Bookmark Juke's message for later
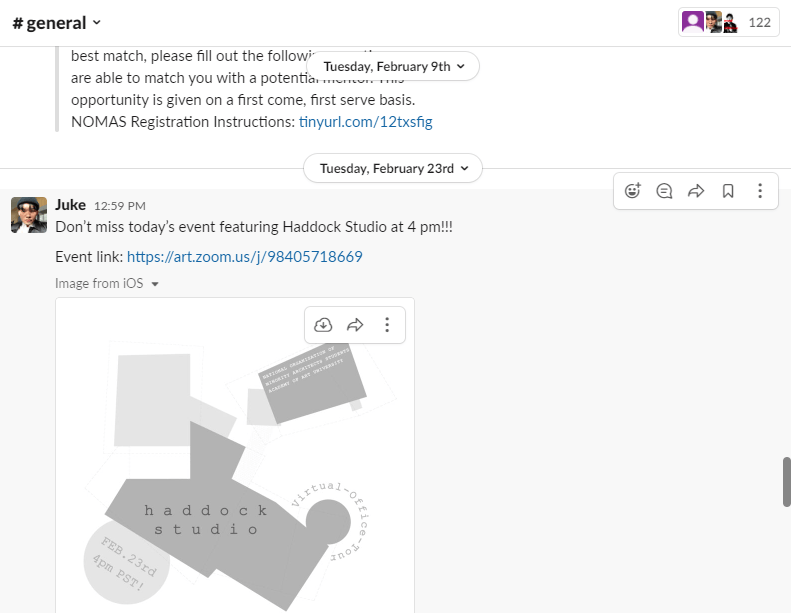The image size is (791, 613). pyautogui.click(x=728, y=191)
